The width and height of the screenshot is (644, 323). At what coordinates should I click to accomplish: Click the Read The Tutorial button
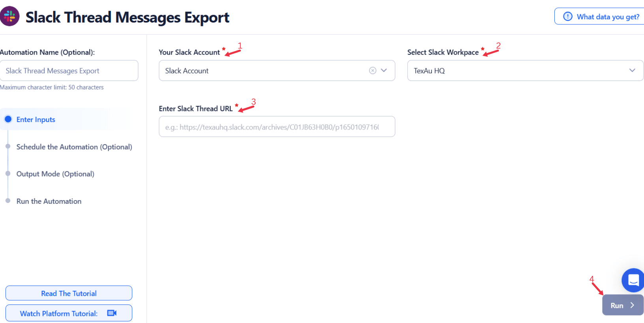69,293
